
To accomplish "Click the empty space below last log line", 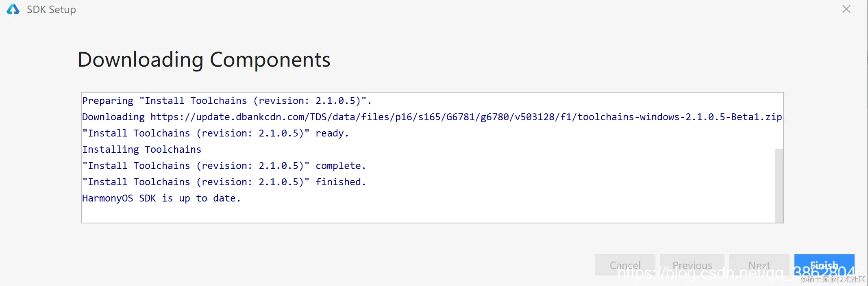I will 407,213.
